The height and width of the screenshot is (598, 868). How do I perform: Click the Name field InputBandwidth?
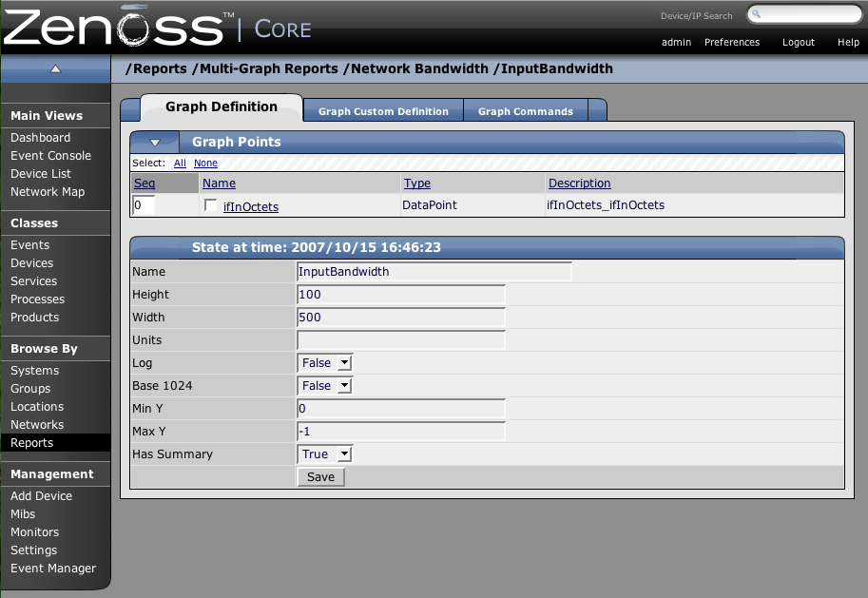coord(434,271)
